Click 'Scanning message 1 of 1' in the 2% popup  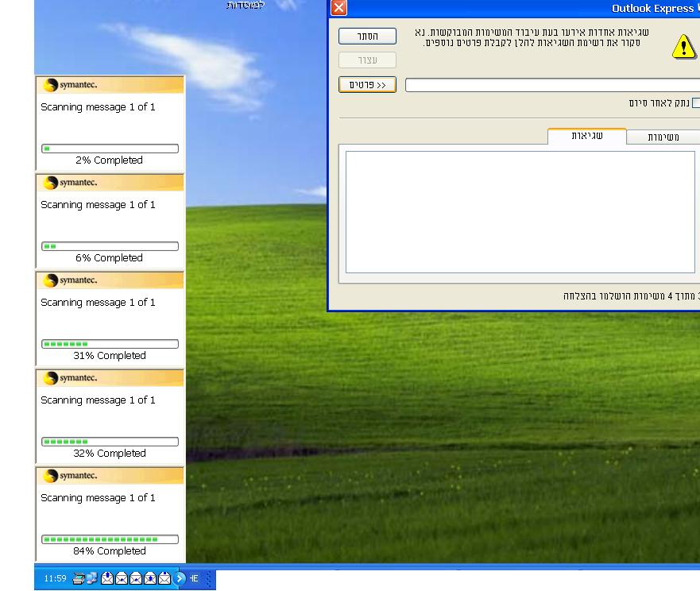pos(98,107)
